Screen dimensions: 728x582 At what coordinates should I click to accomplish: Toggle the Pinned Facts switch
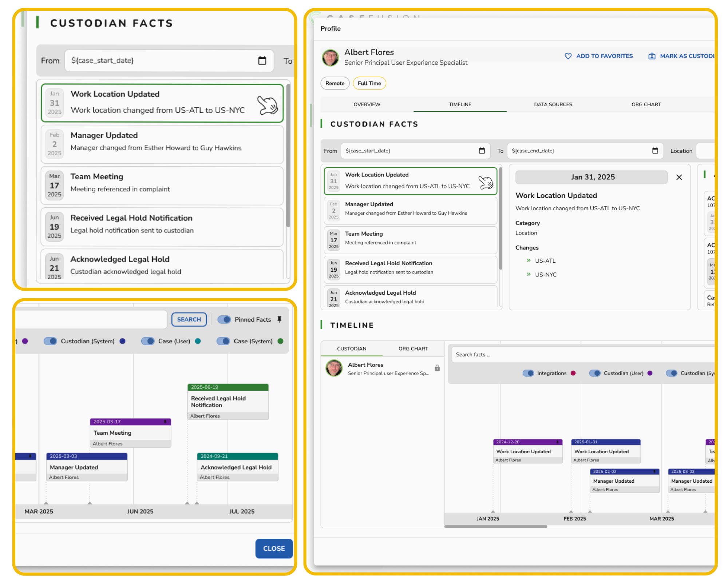(224, 319)
